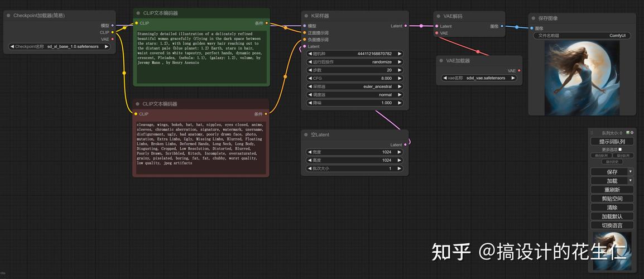Click the settings gear in the queue panel

point(632,133)
